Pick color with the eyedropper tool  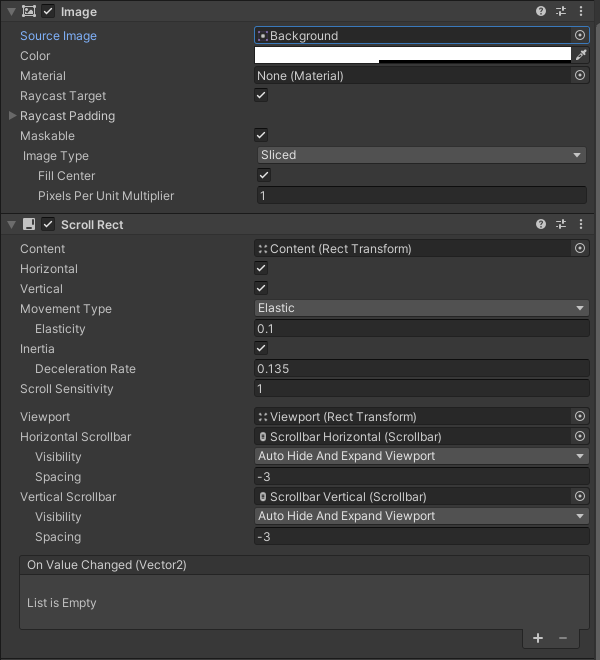click(581, 55)
